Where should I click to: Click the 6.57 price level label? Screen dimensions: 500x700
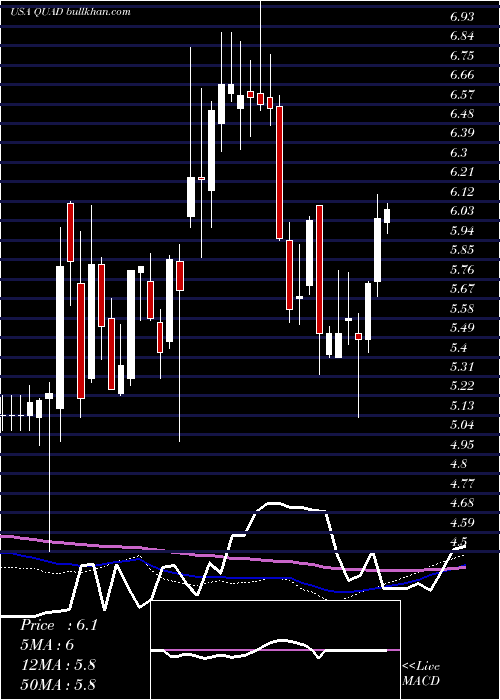click(462, 95)
